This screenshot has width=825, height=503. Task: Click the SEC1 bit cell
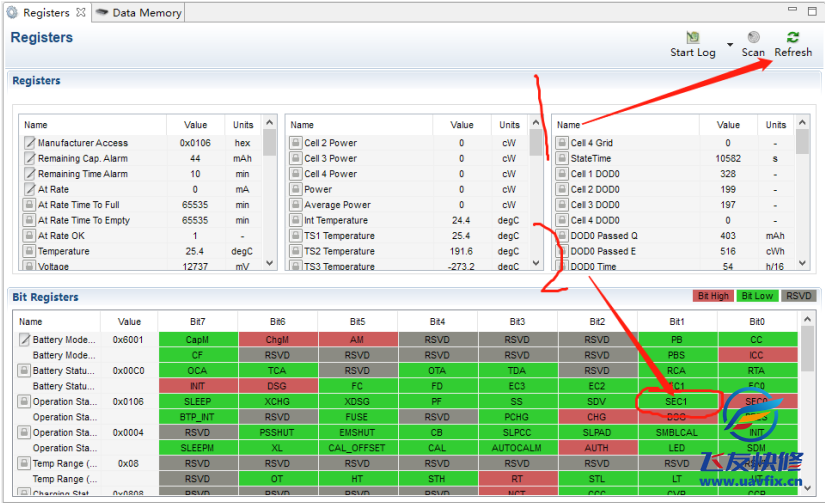pyautogui.click(x=677, y=402)
